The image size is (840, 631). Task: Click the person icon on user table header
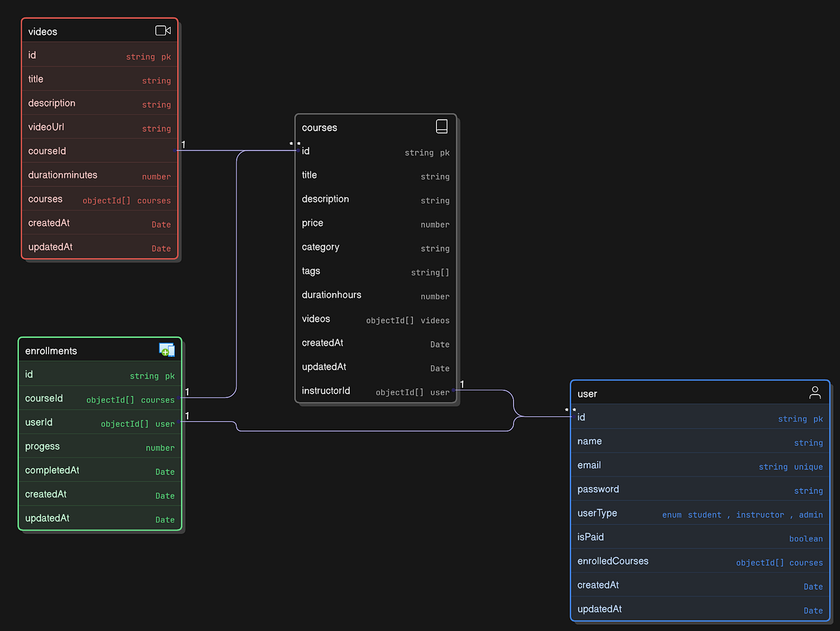click(815, 392)
